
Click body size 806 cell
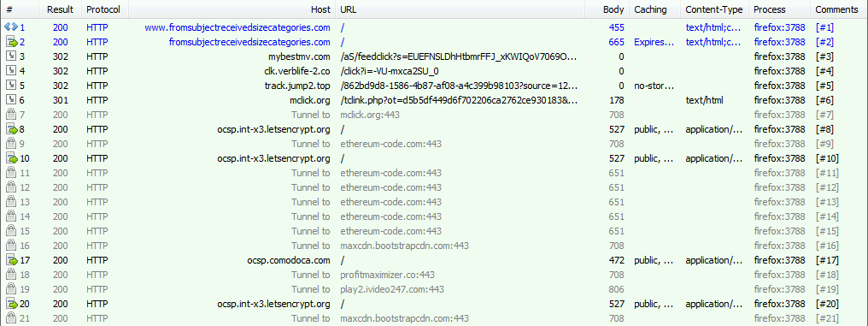coord(617,289)
